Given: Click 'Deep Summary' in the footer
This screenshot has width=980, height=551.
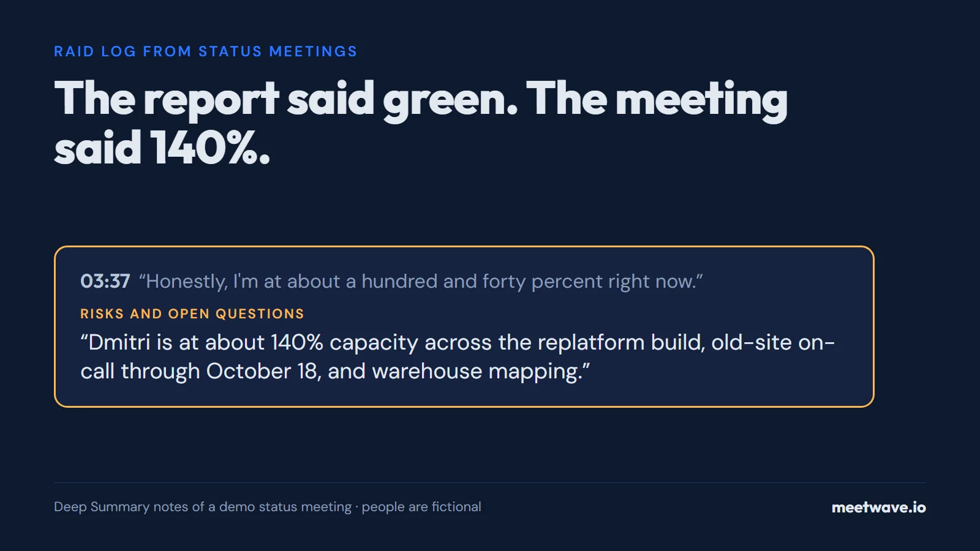Looking at the screenshot, I should click(102, 507).
